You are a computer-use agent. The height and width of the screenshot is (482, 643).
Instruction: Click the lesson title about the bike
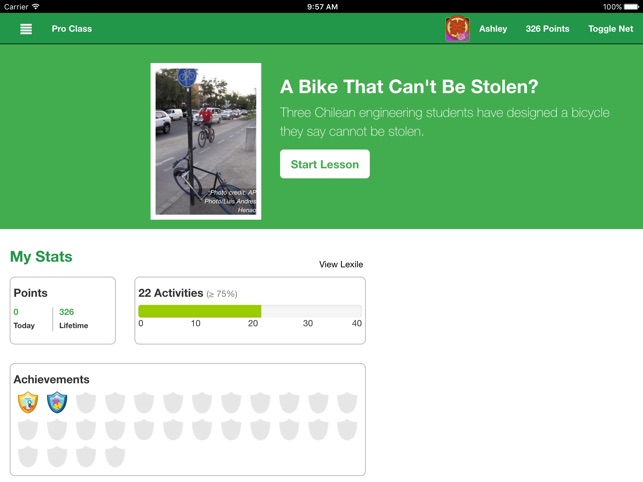410,87
